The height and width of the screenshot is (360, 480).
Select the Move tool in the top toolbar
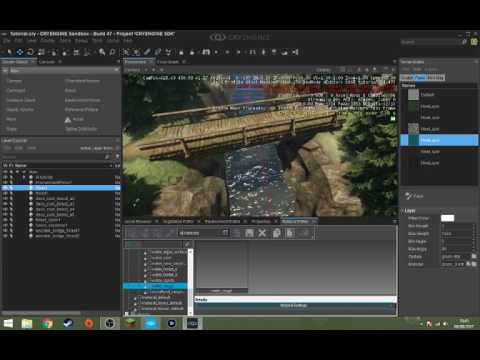click(x=20, y=52)
